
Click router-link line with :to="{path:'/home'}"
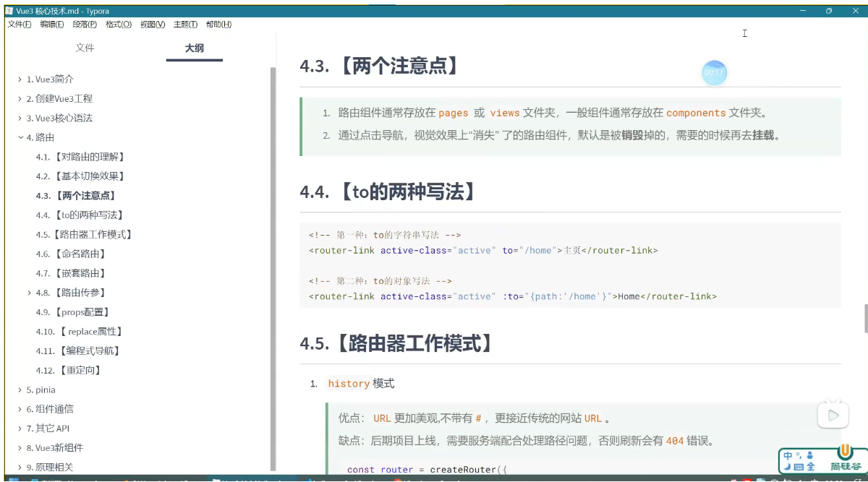(513, 296)
